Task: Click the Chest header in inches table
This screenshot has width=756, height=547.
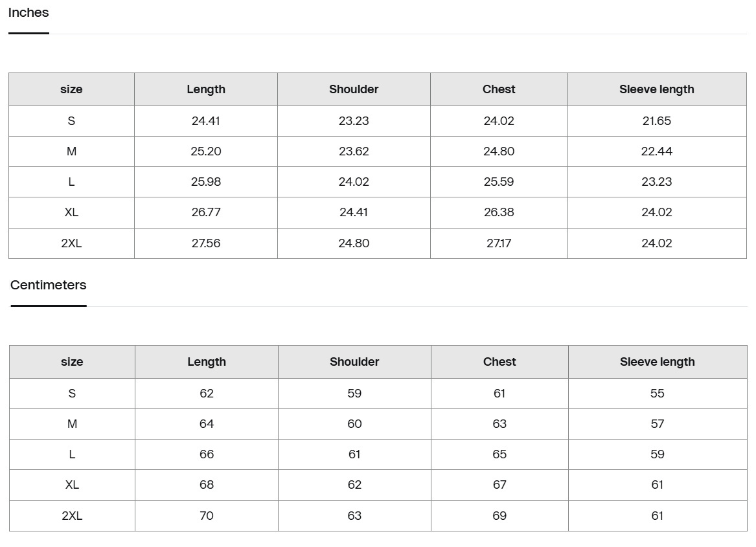Action: [x=499, y=89]
